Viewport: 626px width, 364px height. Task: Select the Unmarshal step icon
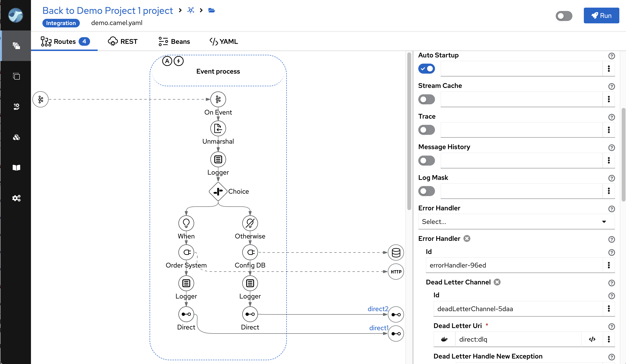(218, 128)
